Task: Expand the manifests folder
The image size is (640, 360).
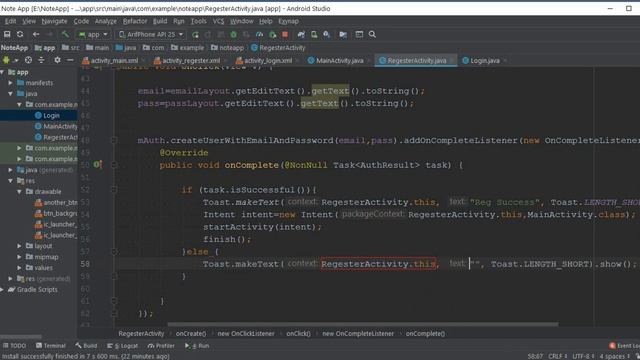Action: [x=11, y=83]
